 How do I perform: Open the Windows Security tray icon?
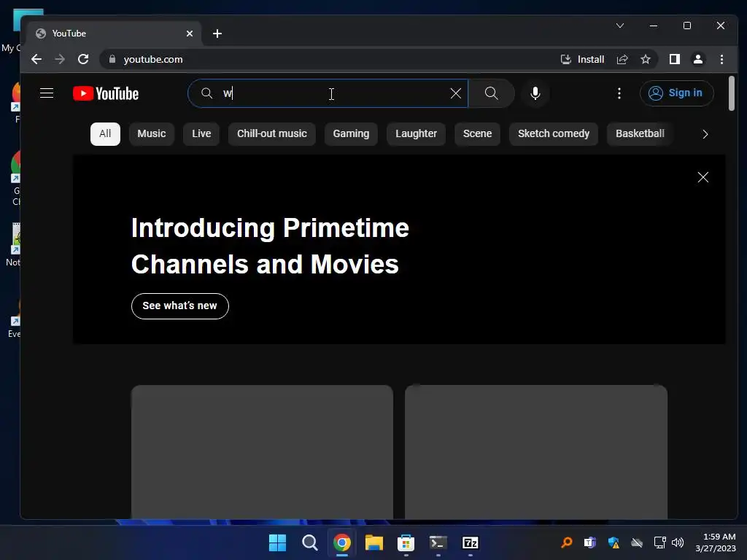(614, 542)
